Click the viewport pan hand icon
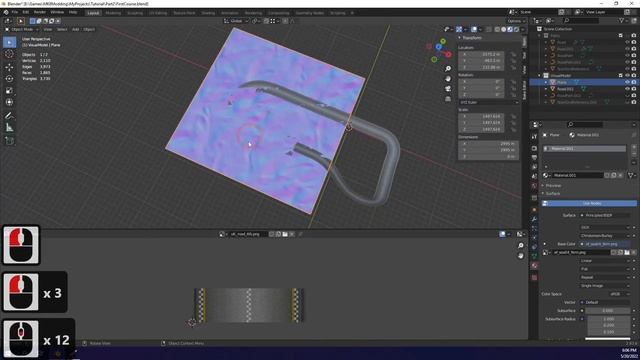This screenshot has width=640, height=360. pos(448,79)
